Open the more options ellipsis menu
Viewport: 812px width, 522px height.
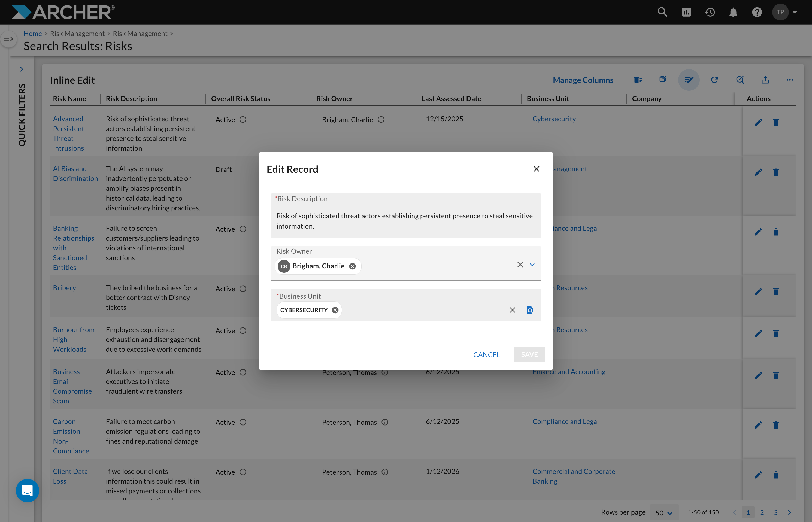click(x=790, y=80)
